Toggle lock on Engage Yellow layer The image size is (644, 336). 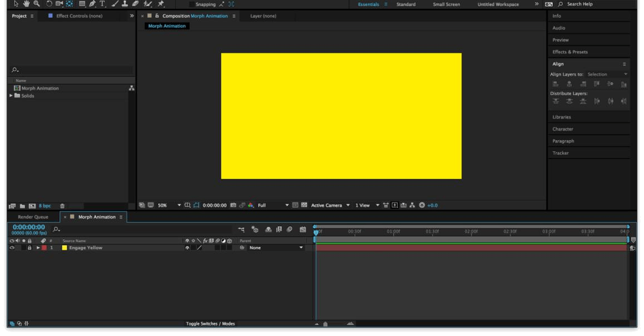(29, 248)
